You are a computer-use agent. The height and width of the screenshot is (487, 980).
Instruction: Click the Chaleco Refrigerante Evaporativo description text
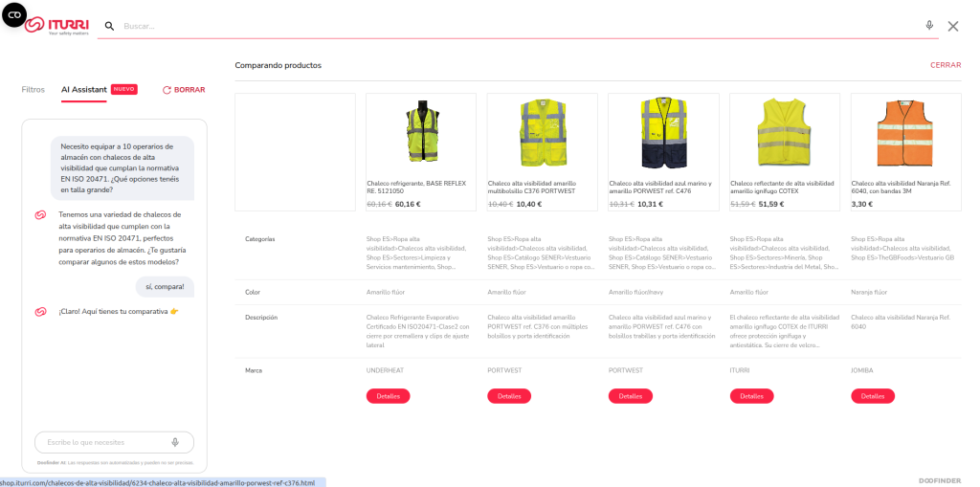coord(418,331)
